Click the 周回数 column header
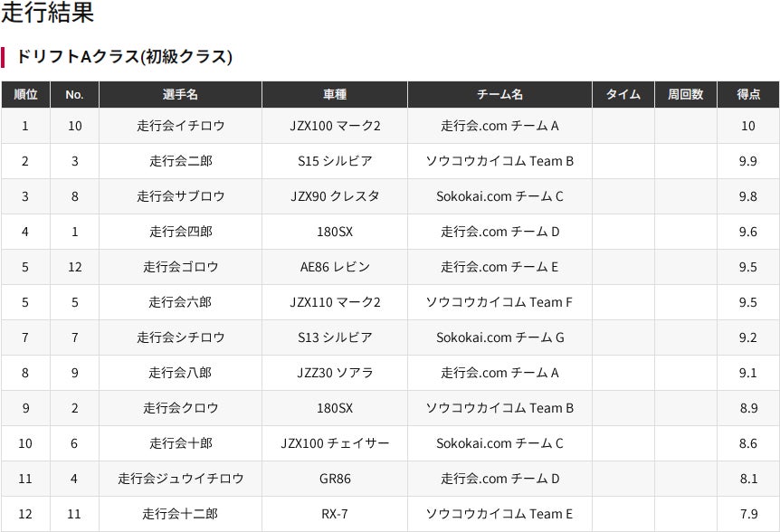 coord(685,94)
